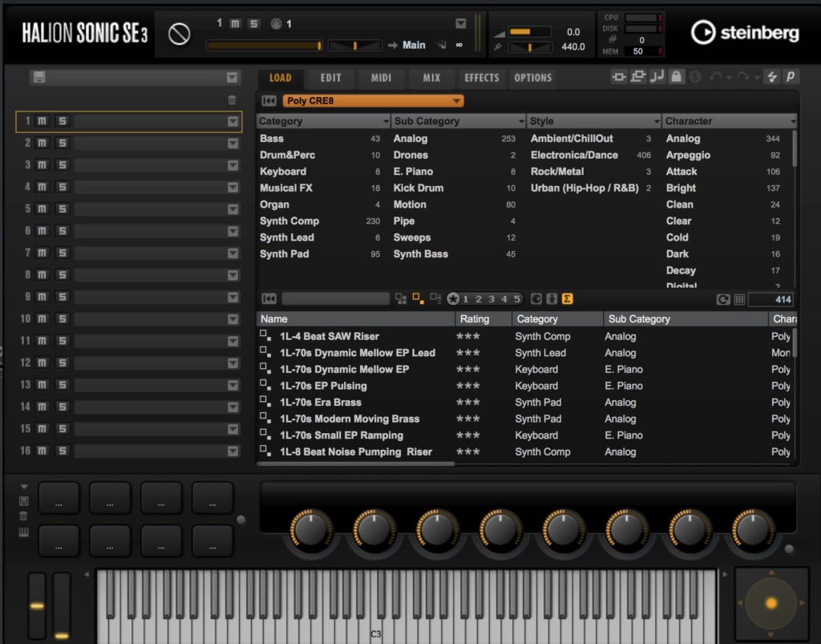Reset results filter icon beside search field

click(x=269, y=299)
